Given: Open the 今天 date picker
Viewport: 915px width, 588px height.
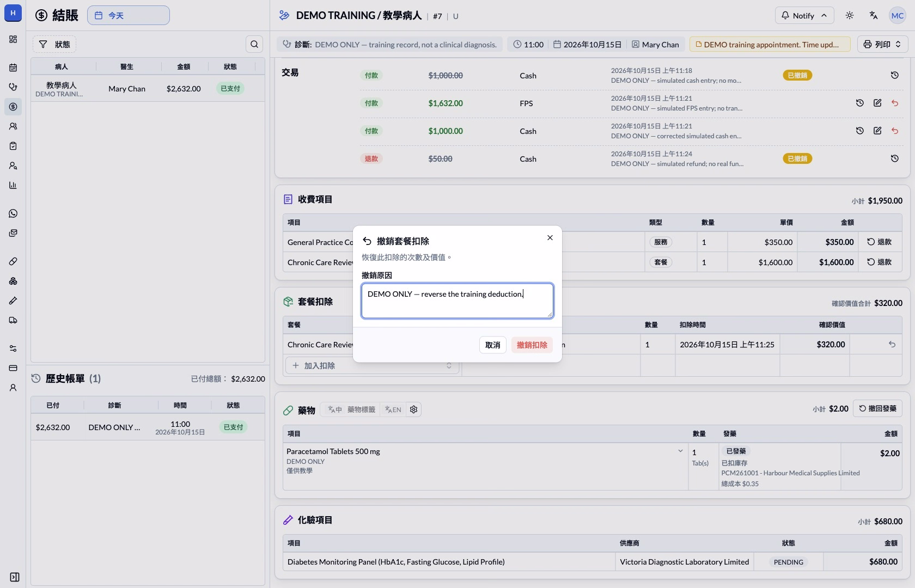Looking at the screenshot, I should tap(129, 15).
